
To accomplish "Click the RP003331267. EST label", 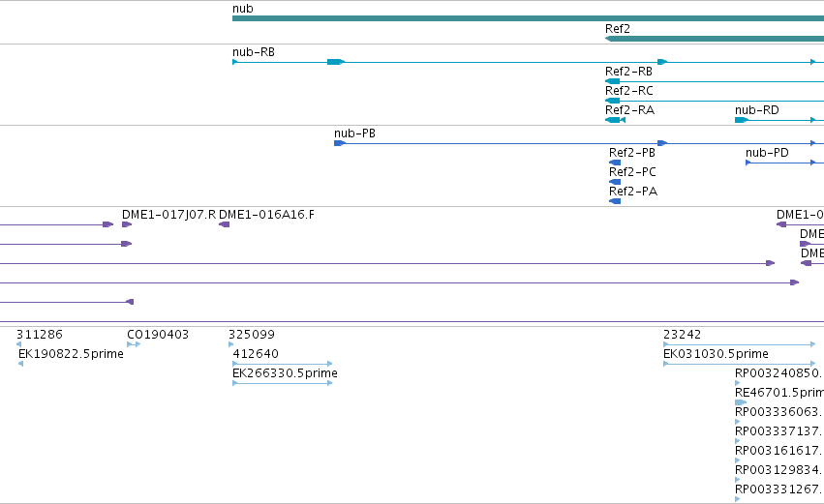I will [778, 490].
